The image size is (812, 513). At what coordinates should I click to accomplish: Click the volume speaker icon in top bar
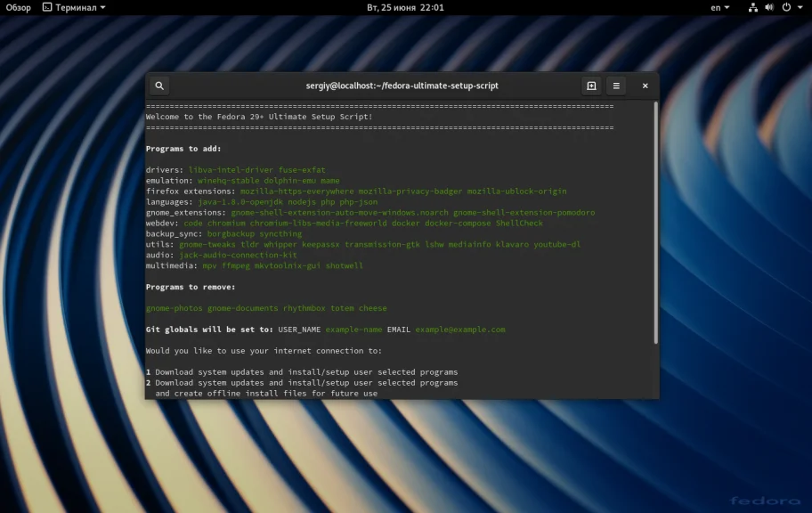click(x=770, y=7)
